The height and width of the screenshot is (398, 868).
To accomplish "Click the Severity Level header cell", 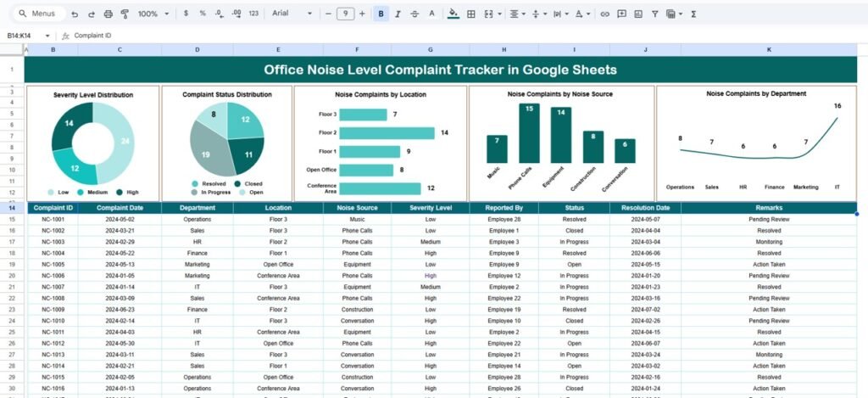I will [x=430, y=208].
